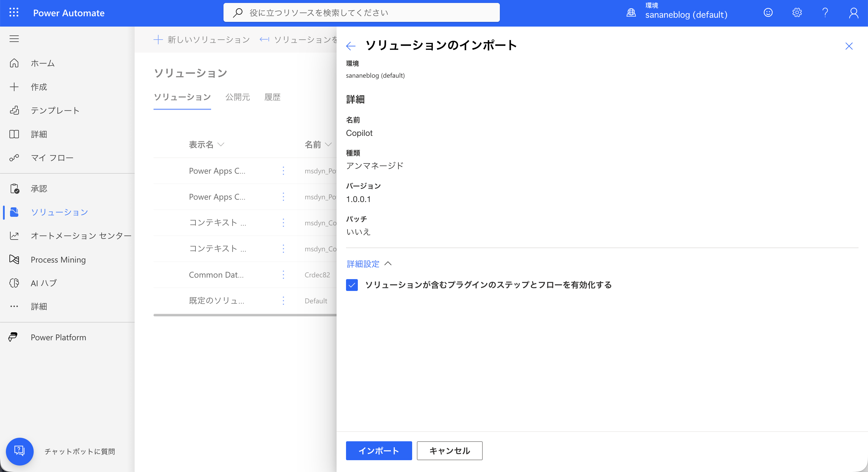Click the environment globe icon
Viewport: 868px width, 472px height.
click(631, 13)
